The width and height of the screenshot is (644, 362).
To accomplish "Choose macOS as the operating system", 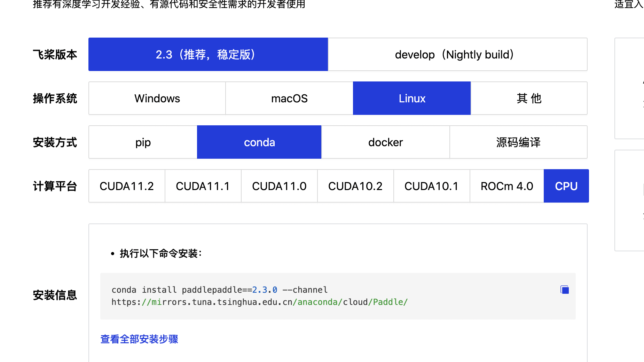I will tap(289, 98).
